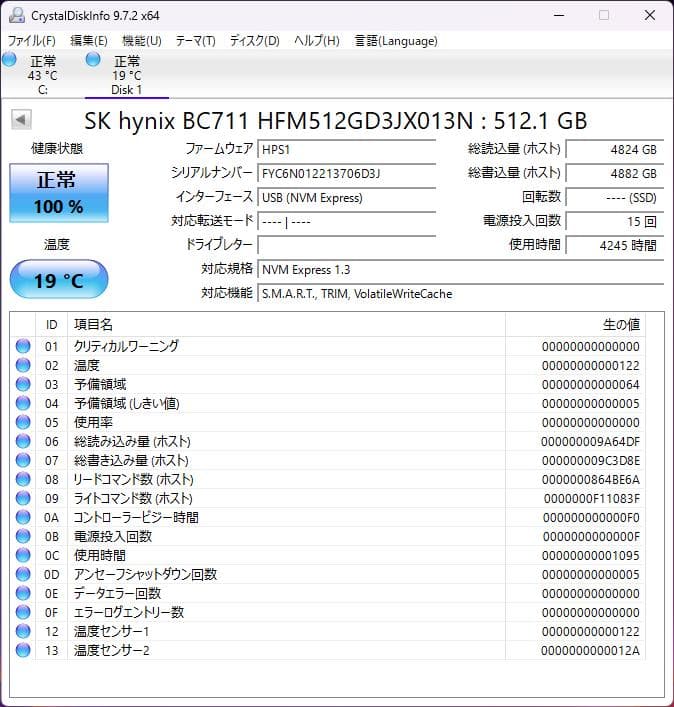Click the ID column header
The width and height of the screenshot is (674, 707).
tap(51, 325)
